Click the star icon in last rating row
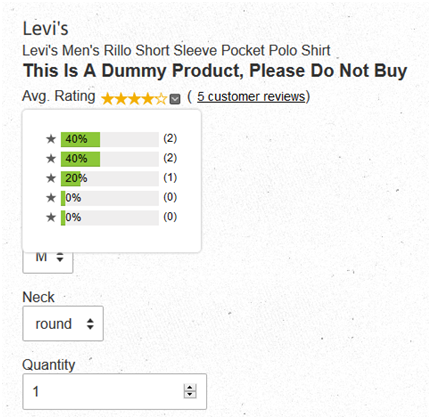 (51, 218)
